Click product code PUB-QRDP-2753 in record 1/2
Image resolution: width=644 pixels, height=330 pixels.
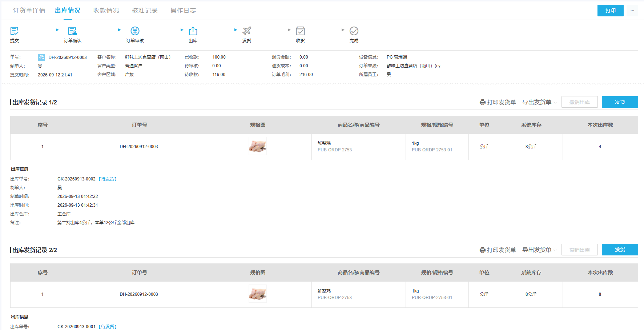tap(335, 150)
